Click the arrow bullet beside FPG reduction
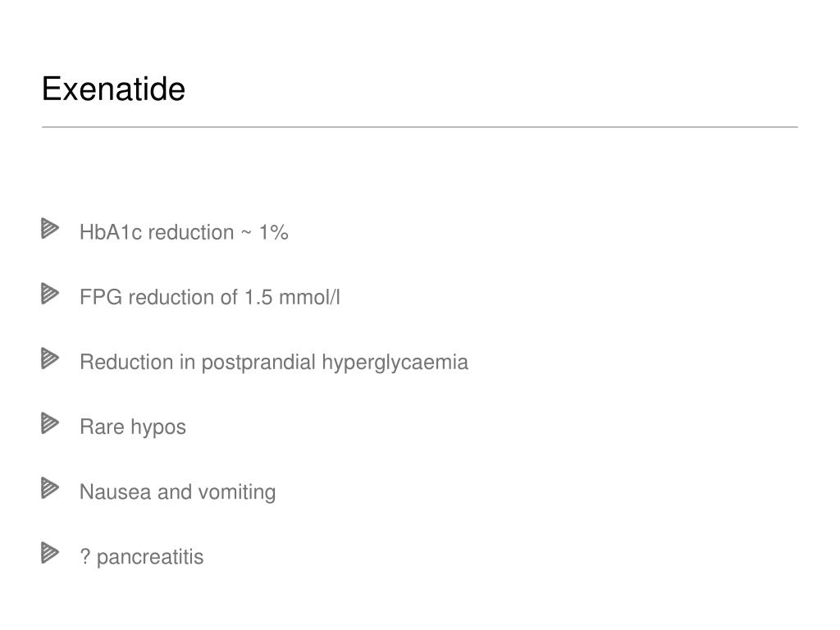Screen dimensions: 840x630 [50, 294]
